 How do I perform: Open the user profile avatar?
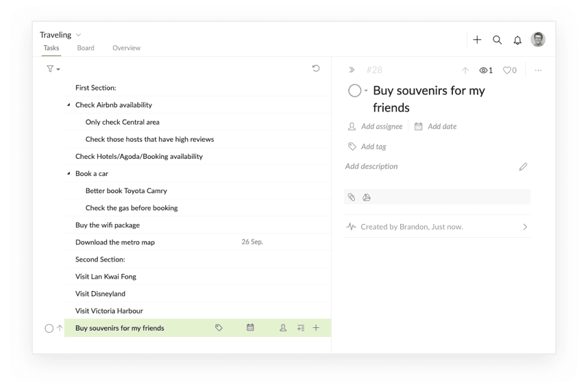[538, 39]
